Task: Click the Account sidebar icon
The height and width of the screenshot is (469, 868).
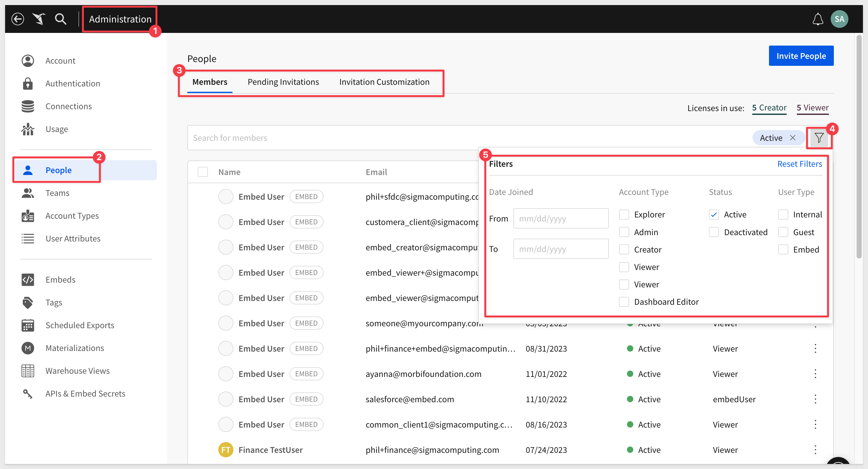Action: 28,61
